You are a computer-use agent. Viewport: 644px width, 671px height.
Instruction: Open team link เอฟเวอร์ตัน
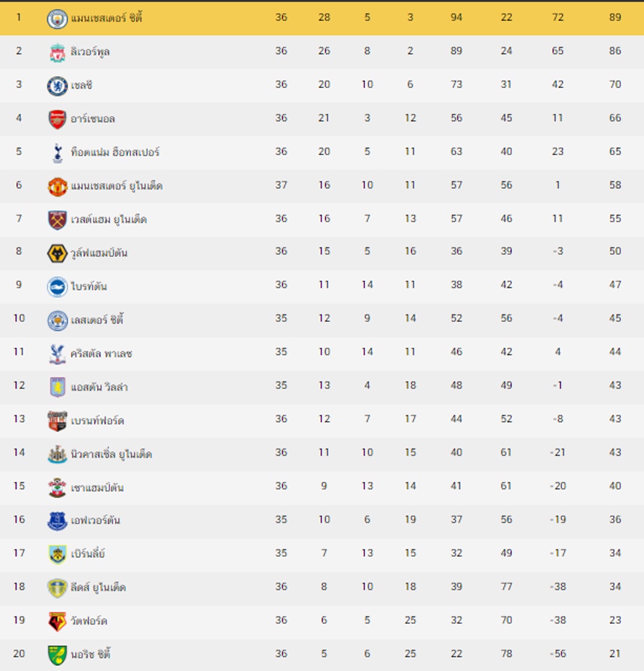click(x=95, y=520)
